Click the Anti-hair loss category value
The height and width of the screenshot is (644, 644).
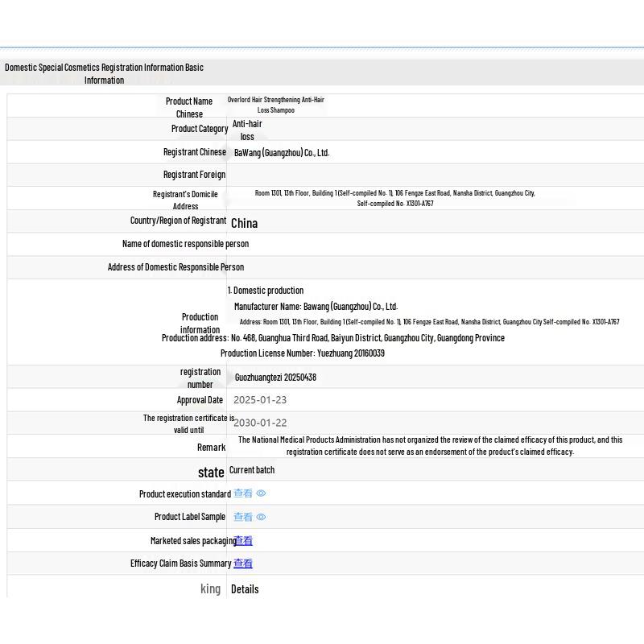point(247,130)
